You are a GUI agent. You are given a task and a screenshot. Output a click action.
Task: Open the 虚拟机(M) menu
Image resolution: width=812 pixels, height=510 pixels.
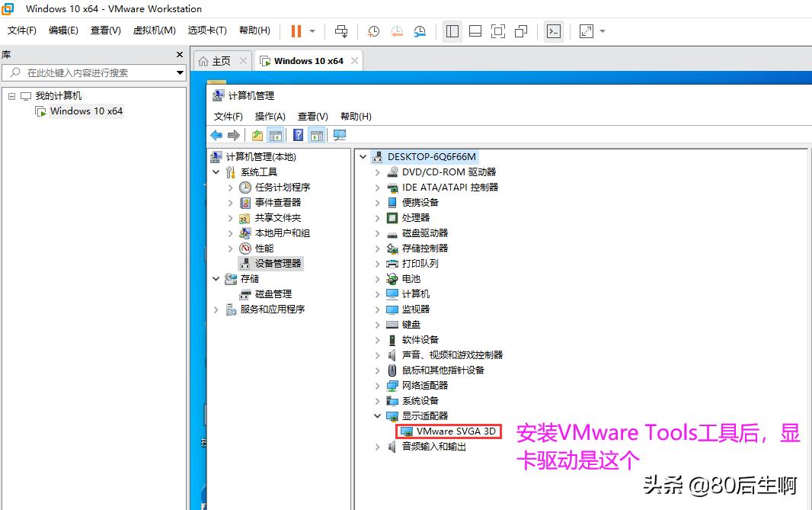[153, 30]
